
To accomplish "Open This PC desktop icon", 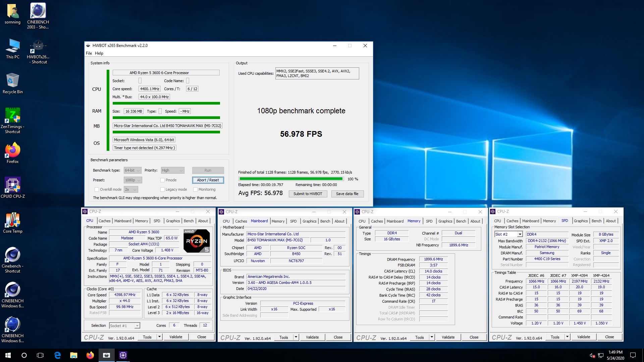I will point(13,49).
